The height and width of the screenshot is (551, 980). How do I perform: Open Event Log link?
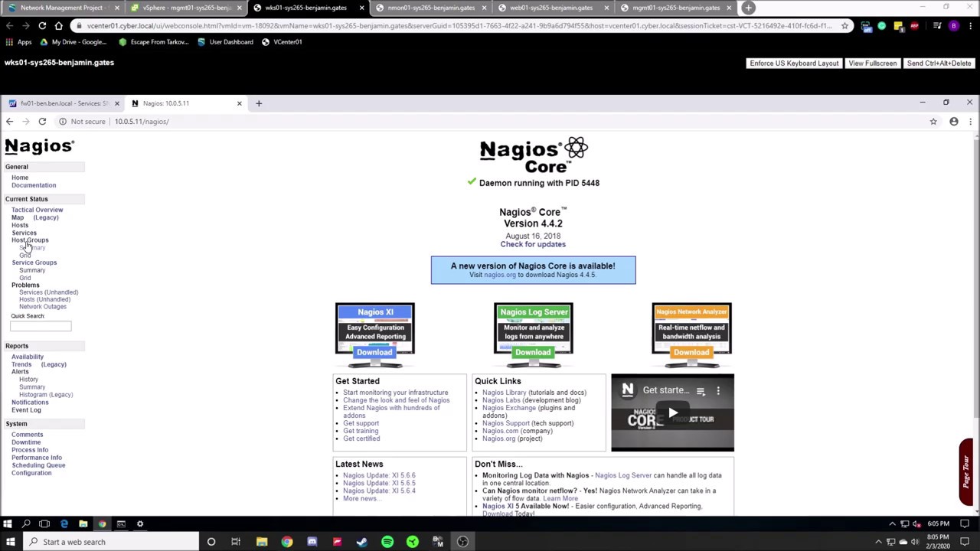coord(26,410)
